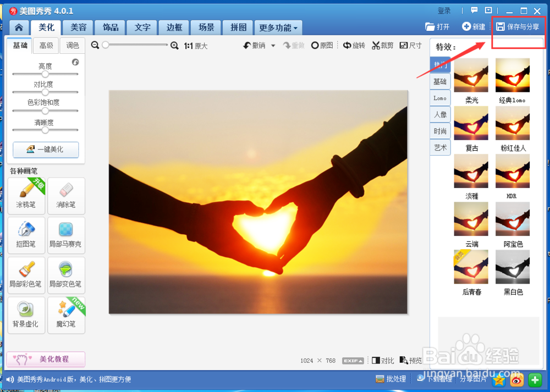Click 保存与分享 save and share
Image resolution: width=550 pixels, height=392 pixels.
pyautogui.click(x=518, y=26)
